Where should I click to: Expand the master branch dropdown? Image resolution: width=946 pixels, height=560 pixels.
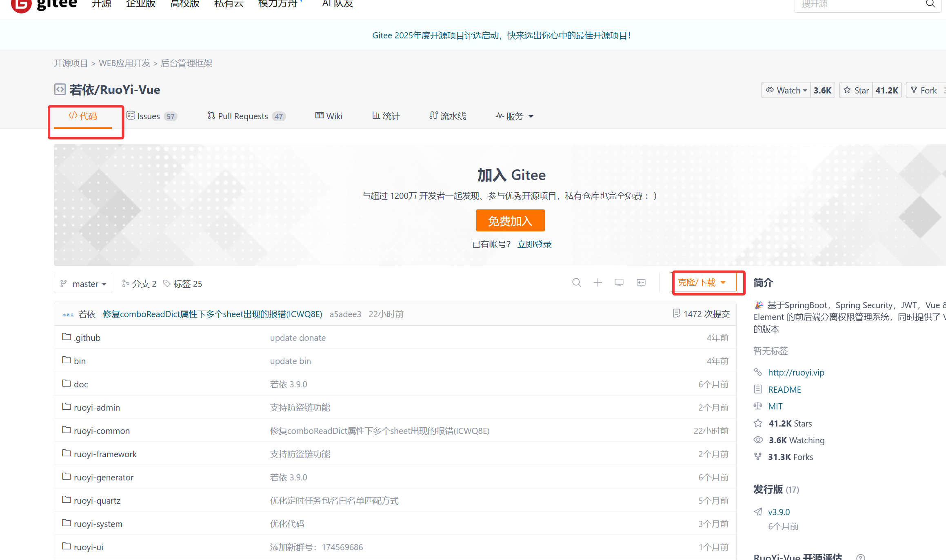click(83, 284)
